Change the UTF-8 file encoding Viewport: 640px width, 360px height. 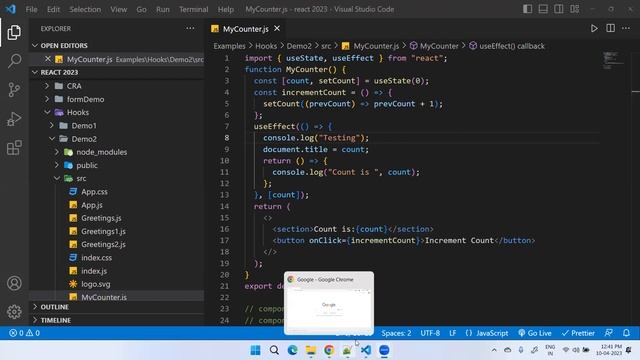430,333
